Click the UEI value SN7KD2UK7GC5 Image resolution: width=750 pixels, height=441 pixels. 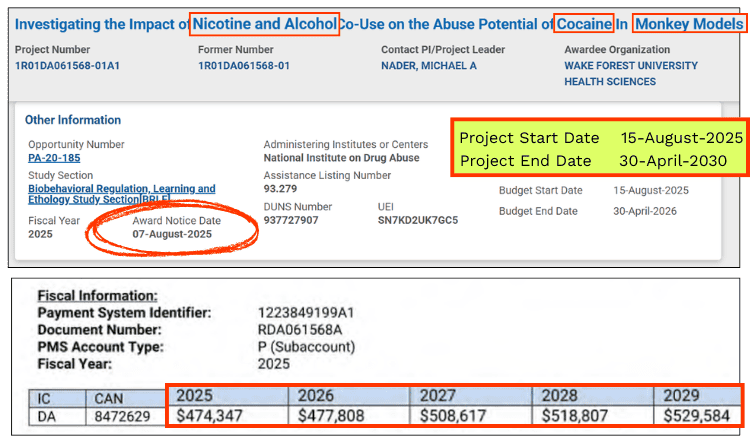click(420, 220)
